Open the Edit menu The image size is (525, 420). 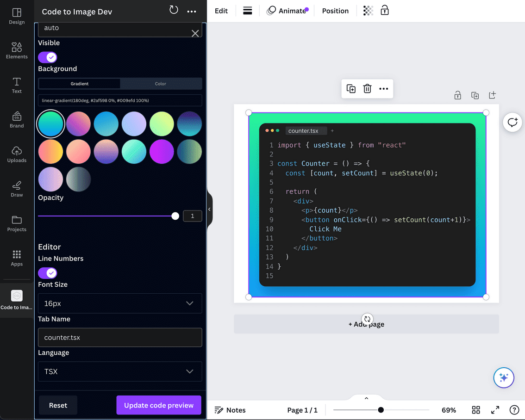[x=221, y=10]
